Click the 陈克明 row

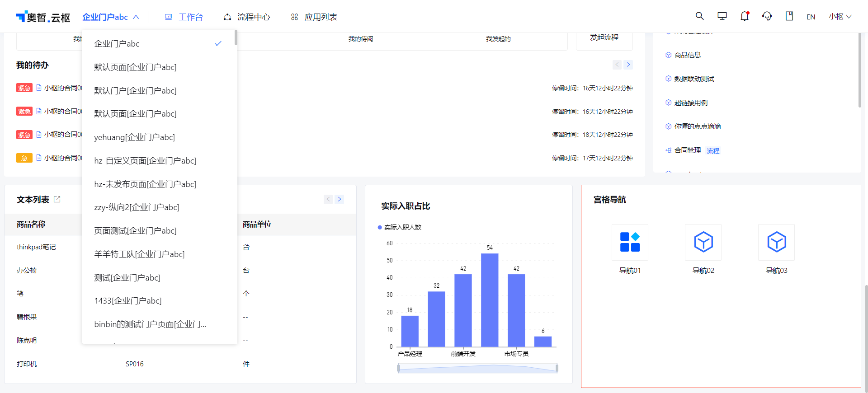(180, 341)
